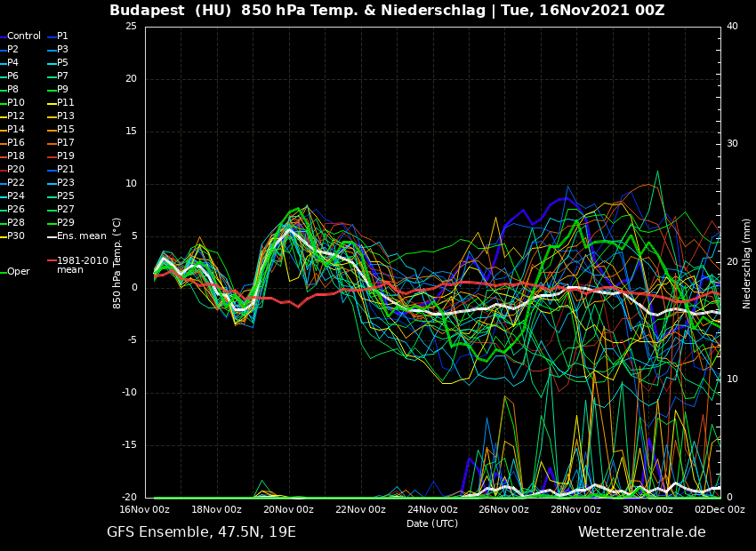Select the Niederschlag (mm) right axis label
The height and width of the screenshot is (551, 756).
point(747,263)
